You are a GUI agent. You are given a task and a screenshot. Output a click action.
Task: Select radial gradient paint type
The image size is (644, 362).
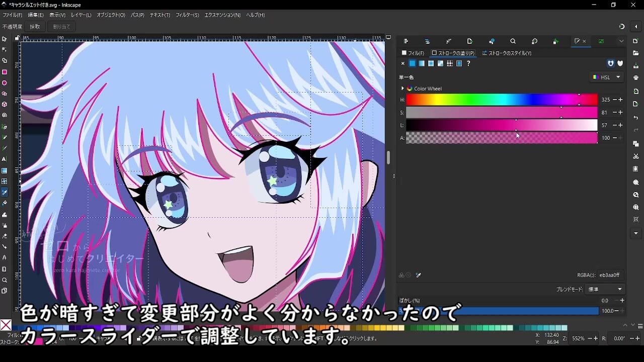pos(431,63)
